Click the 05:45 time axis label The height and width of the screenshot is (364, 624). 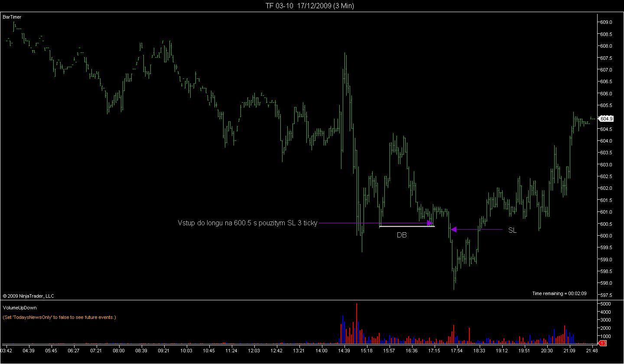coord(51,351)
